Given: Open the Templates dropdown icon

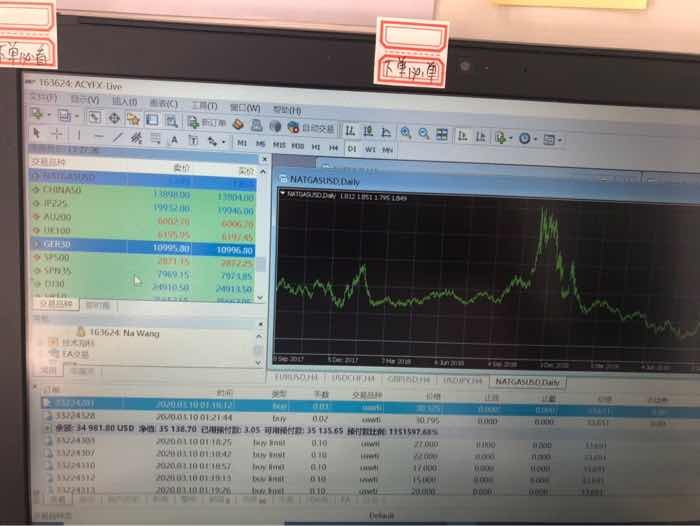Looking at the screenshot, I should (x=552, y=140).
